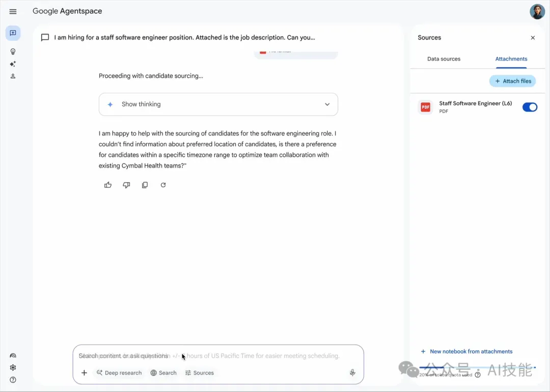Close the Sources panel
The height and width of the screenshot is (392, 550).
[x=533, y=38]
